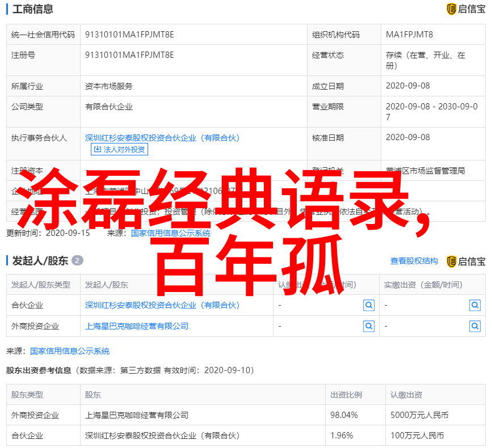Screen dimensions: 492x448
Task: Select the 所属行业 value 资本市场服务
Action: (109, 86)
